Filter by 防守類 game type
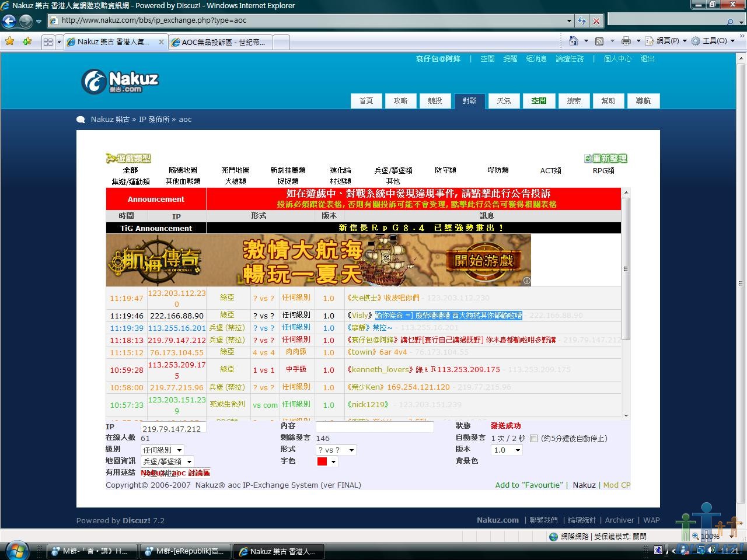 [445, 170]
